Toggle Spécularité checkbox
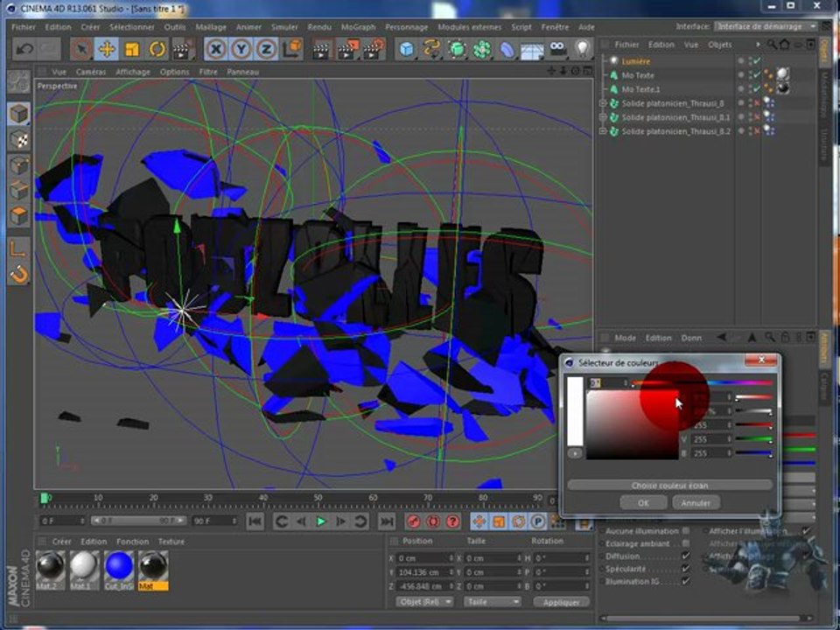 686,569
